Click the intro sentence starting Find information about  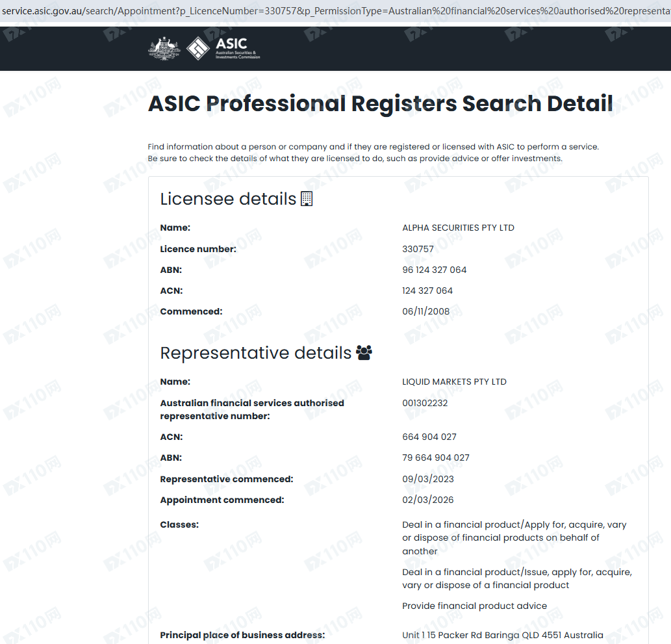coord(373,146)
